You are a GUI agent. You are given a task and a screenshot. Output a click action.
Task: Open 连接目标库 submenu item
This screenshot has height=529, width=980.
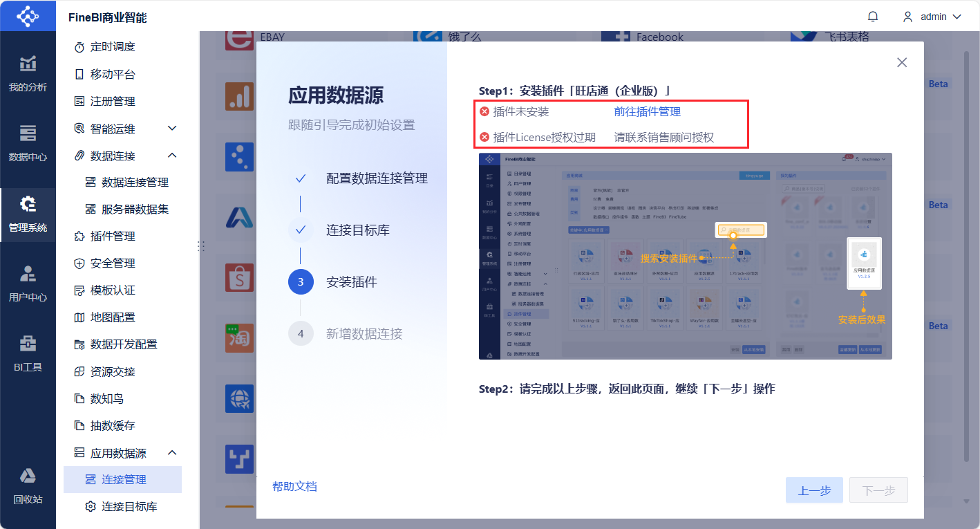pyautogui.click(x=123, y=507)
